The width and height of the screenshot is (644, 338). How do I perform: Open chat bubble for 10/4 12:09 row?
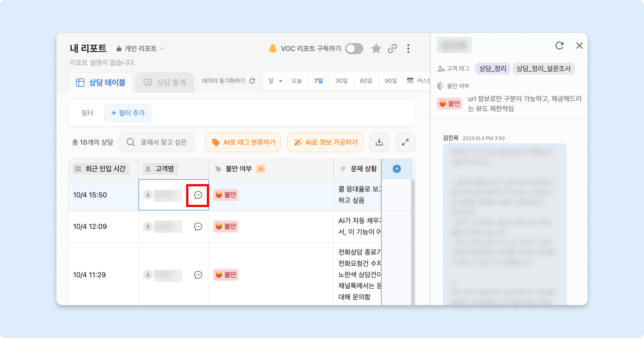coord(198,226)
